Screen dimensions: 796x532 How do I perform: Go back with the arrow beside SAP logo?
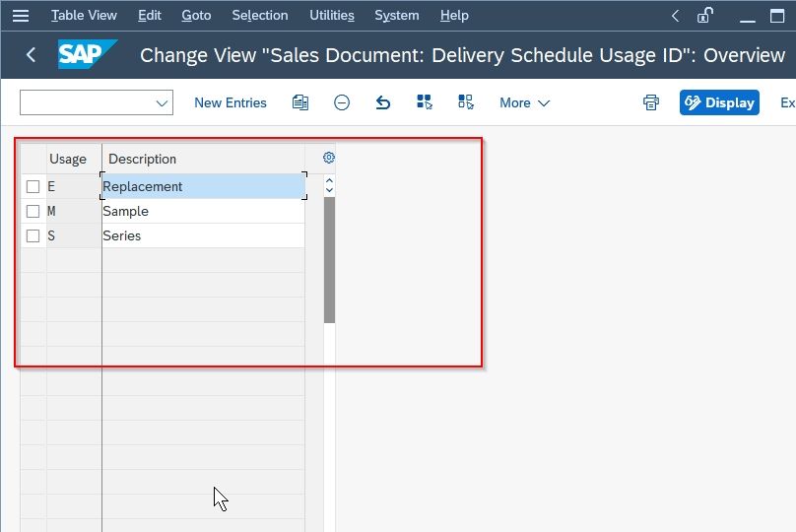31,55
